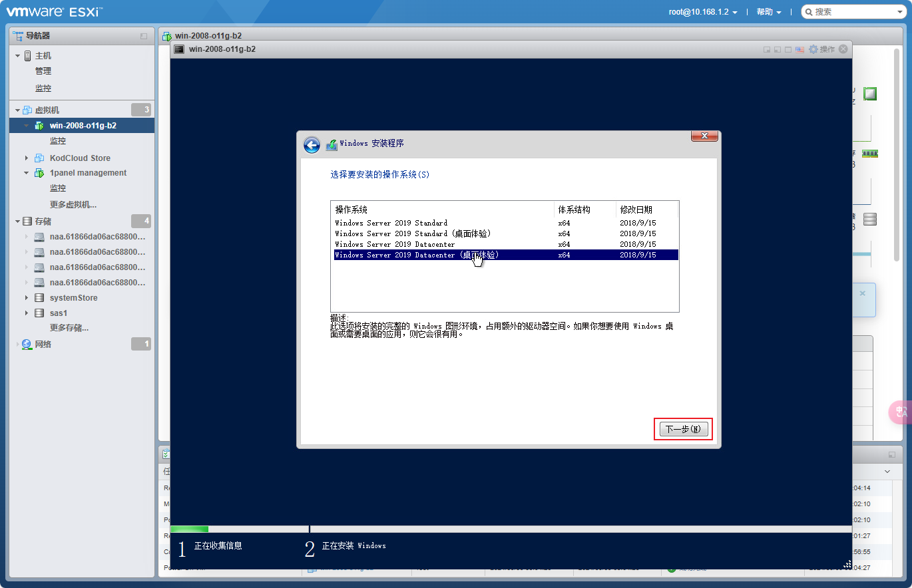The width and height of the screenshot is (912, 588).
Task: Collapse the 1panel management tree node
Action: click(27, 173)
